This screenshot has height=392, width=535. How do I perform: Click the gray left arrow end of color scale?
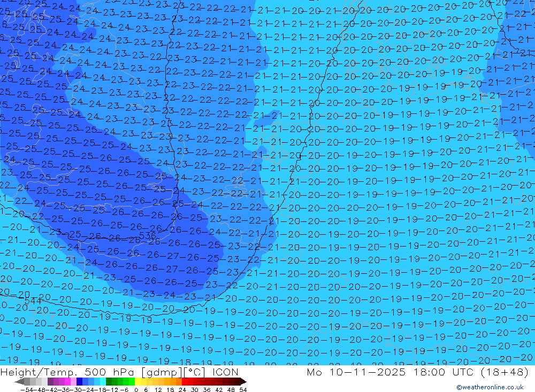pos(19,381)
